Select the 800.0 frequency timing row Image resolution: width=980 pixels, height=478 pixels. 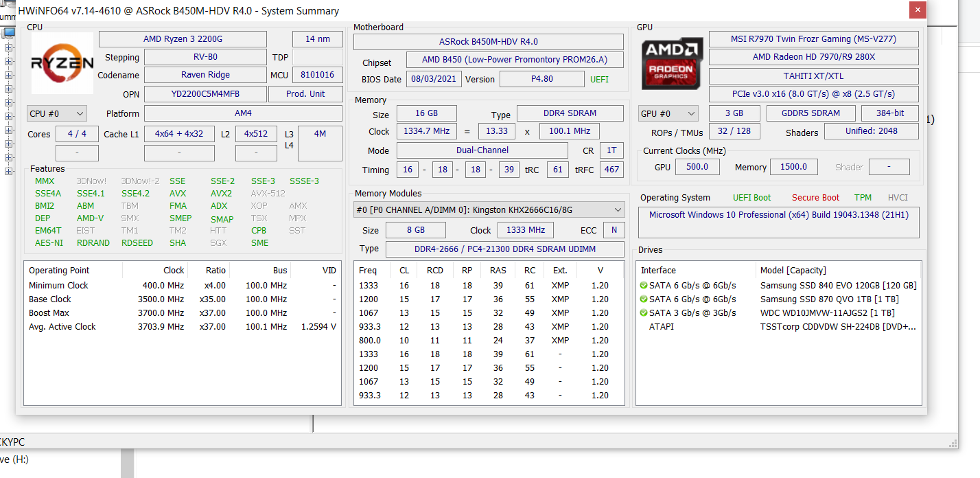[x=489, y=341]
